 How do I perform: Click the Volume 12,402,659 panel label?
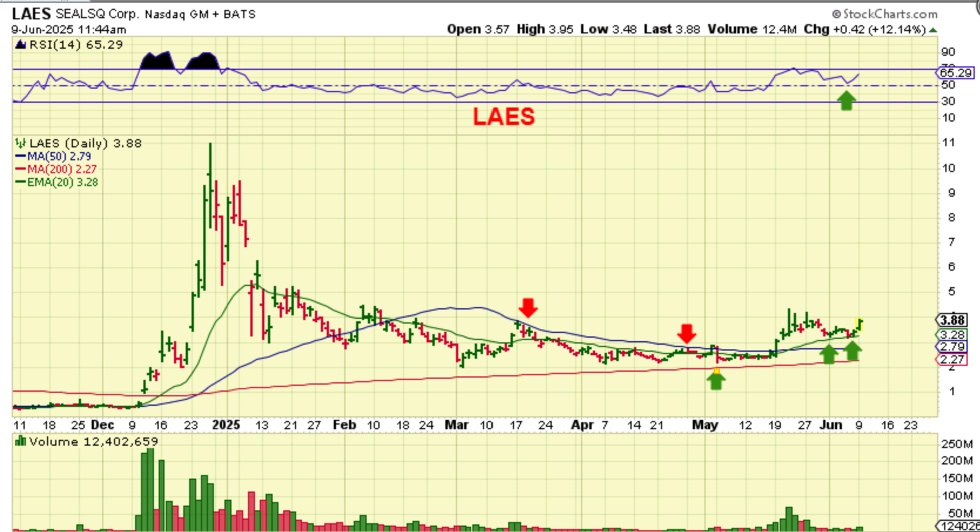(93, 442)
